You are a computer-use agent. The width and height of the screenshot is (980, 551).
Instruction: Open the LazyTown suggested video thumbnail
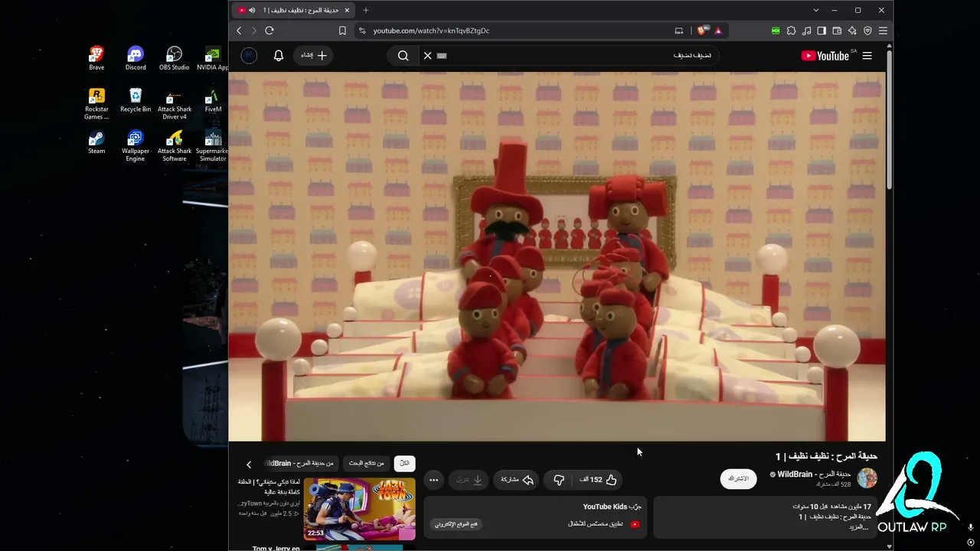[x=360, y=509]
